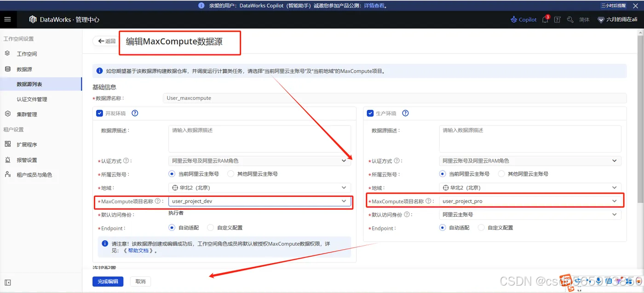Uncheck the 生产环境 checkbox

click(x=371, y=113)
